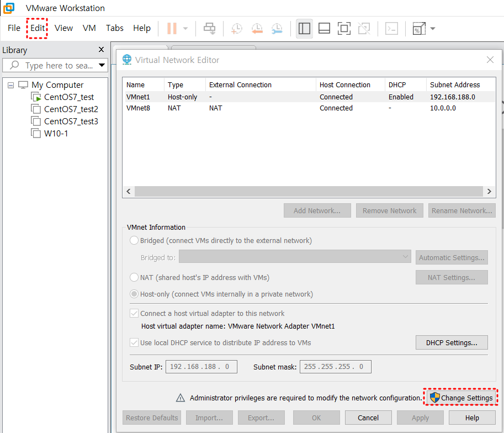Select the CentOS7_test3 VM
The height and width of the screenshot is (433, 504).
point(71,122)
